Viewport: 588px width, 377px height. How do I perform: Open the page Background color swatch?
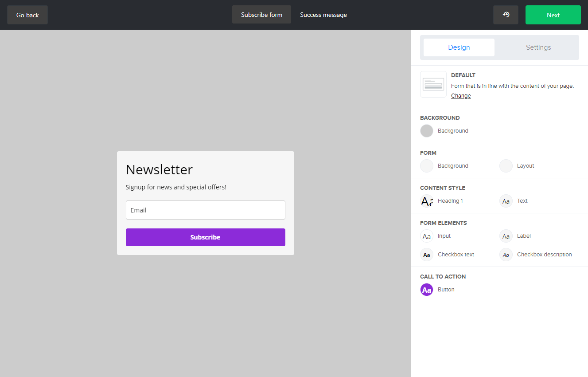pyautogui.click(x=427, y=131)
